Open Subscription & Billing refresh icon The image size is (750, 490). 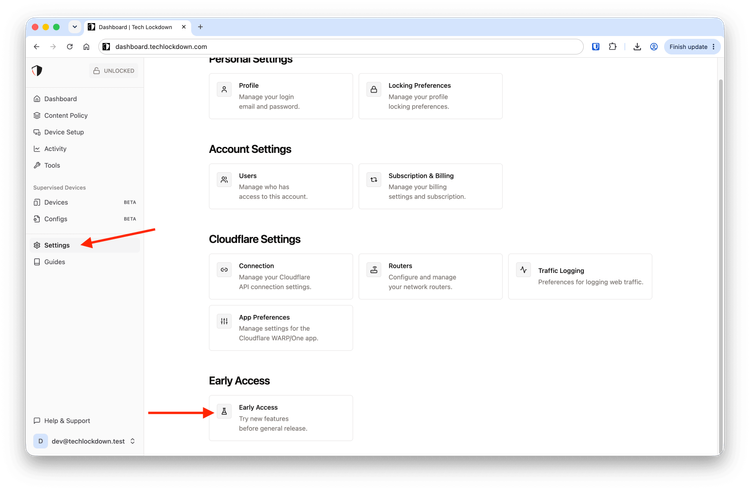pyautogui.click(x=374, y=180)
